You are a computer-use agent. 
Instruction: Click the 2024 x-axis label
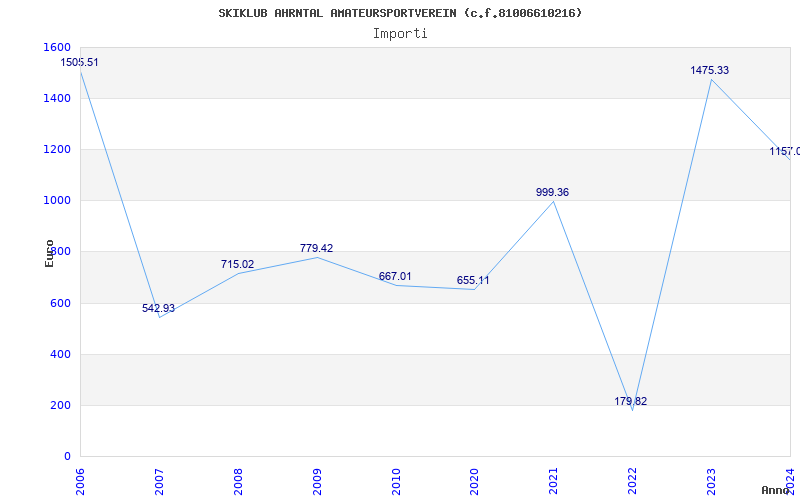point(790,481)
